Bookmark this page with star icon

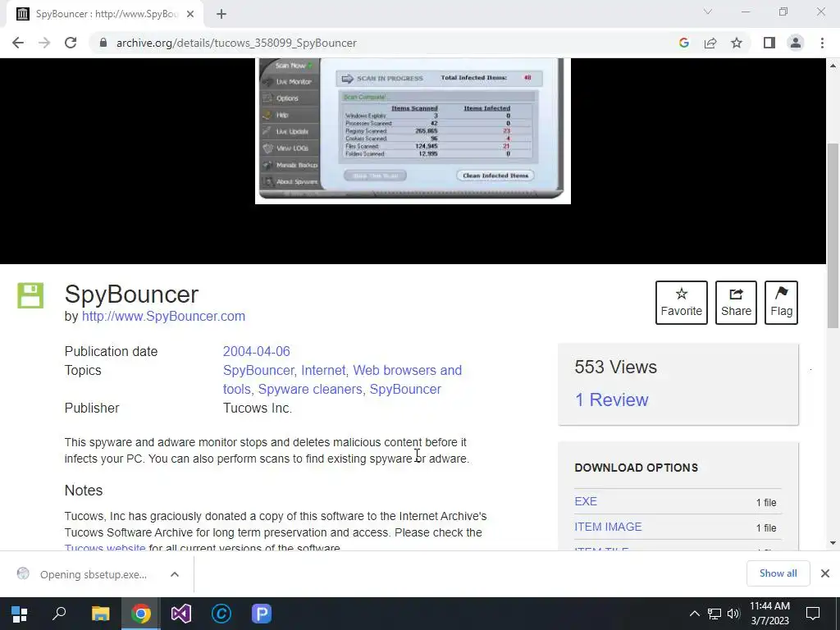point(737,43)
